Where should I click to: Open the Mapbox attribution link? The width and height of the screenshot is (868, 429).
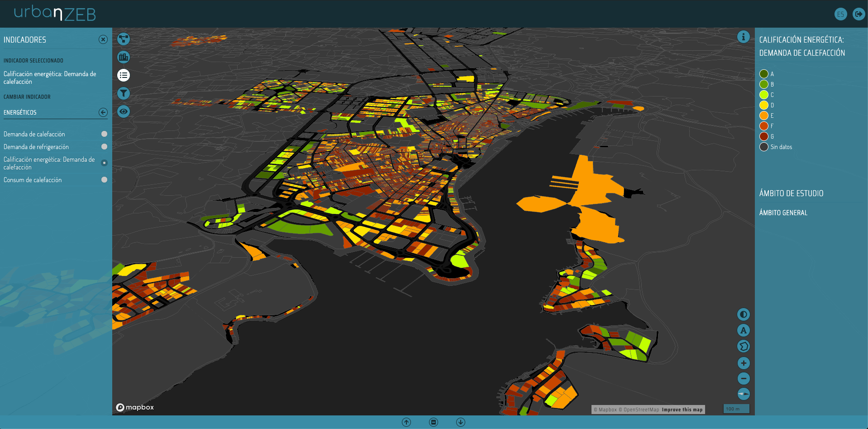click(606, 410)
